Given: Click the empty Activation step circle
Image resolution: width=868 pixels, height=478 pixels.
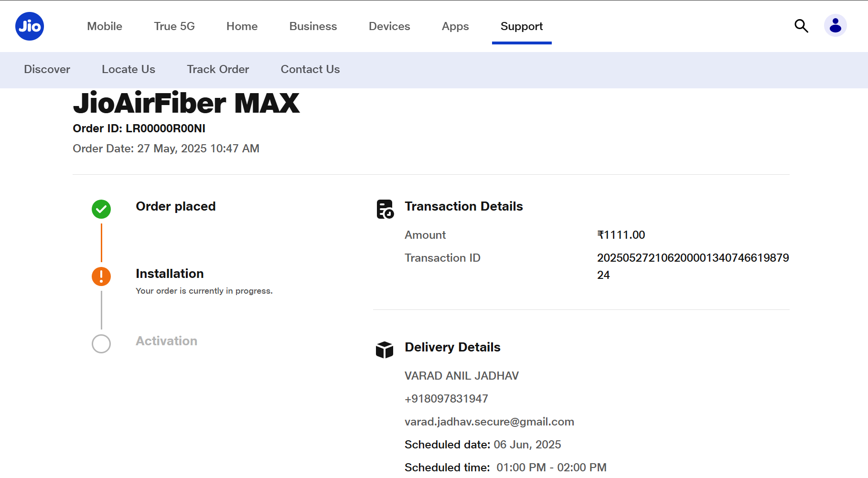Looking at the screenshot, I should point(101,344).
